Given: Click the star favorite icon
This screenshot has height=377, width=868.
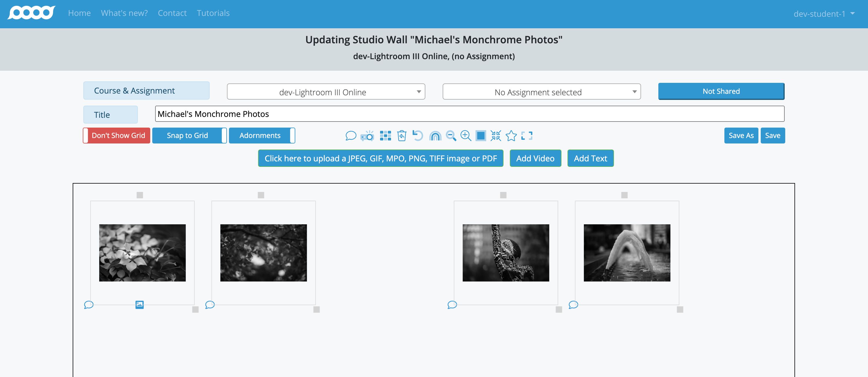Looking at the screenshot, I should pyautogui.click(x=511, y=136).
